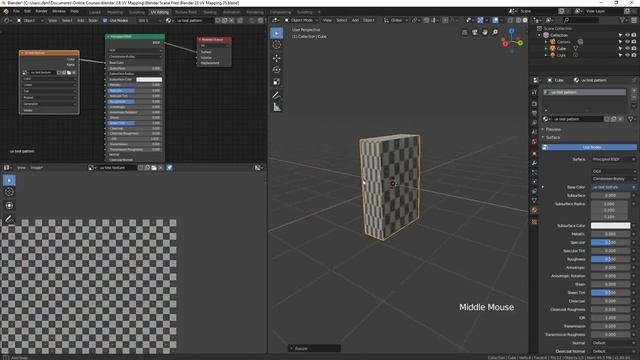Adjust the Specular slider in properties
Viewport: 640px width, 360px height.
(x=611, y=242)
